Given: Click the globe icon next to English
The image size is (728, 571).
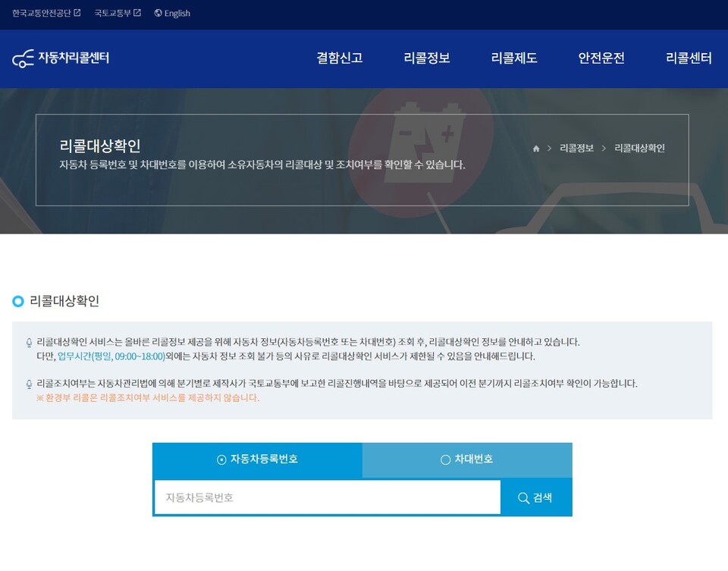Looking at the screenshot, I should point(158,13).
